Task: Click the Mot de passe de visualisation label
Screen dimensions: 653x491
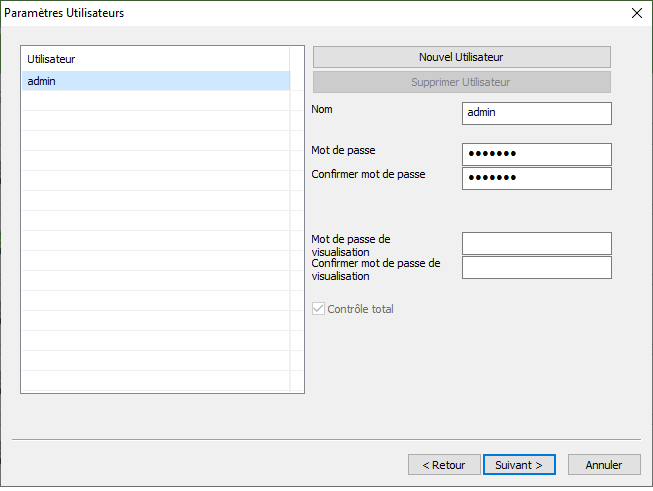Action: (351, 245)
